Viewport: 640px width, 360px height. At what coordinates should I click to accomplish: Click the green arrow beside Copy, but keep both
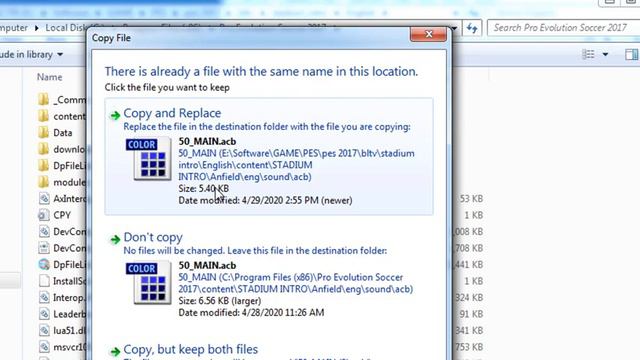click(x=115, y=351)
